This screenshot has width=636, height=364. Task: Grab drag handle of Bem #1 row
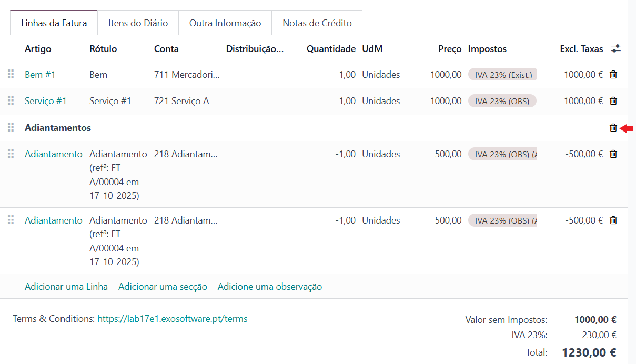click(11, 75)
